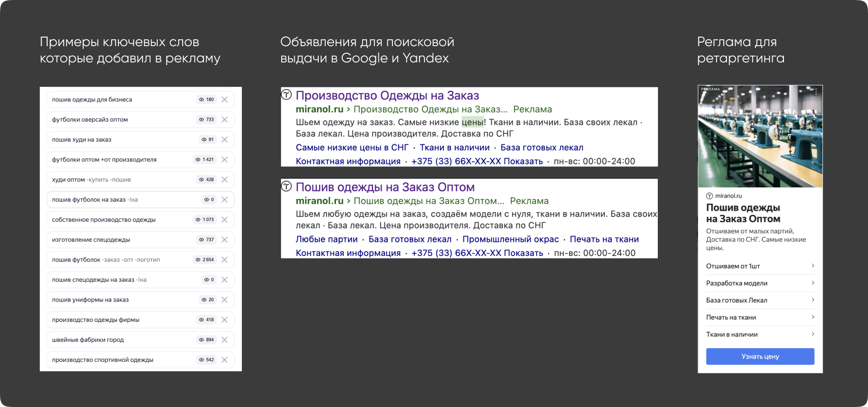
Task: Show phone number in second ad
Action: (x=477, y=253)
